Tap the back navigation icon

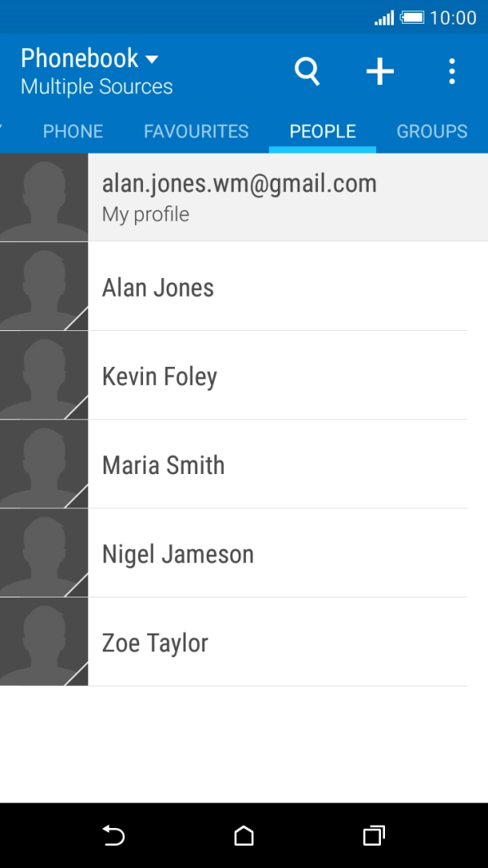(x=113, y=836)
